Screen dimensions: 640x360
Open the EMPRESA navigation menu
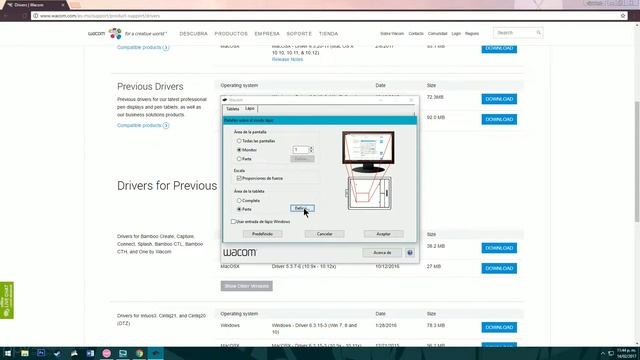coord(267,33)
